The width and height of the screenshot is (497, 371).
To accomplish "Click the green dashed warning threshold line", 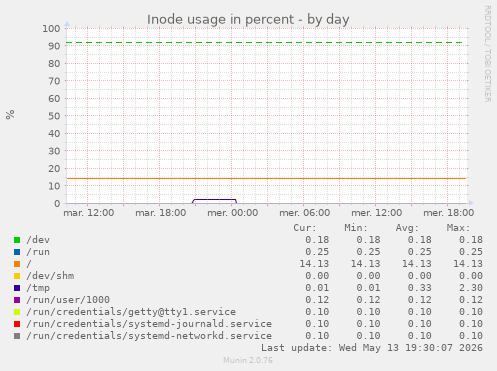I will pos(265,43).
